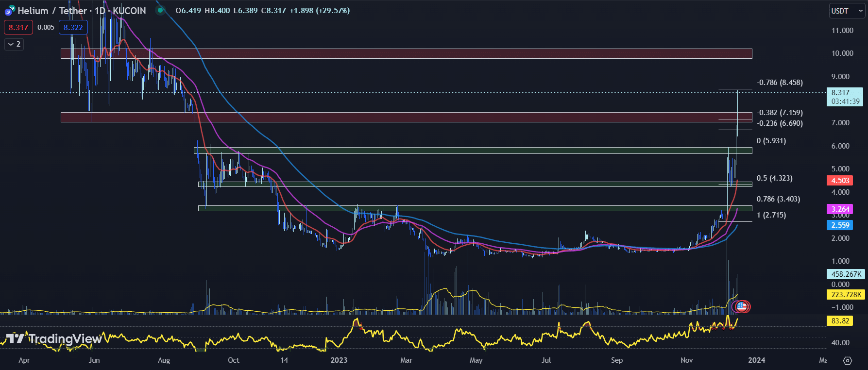Click the red 8.317 sell price button
The image size is (868, 370).
[18, 27]
